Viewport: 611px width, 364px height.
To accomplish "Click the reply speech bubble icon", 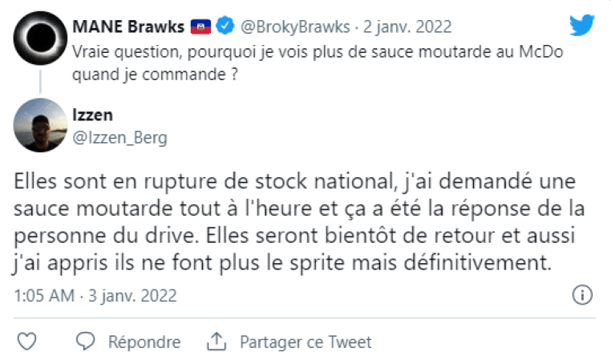I will (86, 342).
